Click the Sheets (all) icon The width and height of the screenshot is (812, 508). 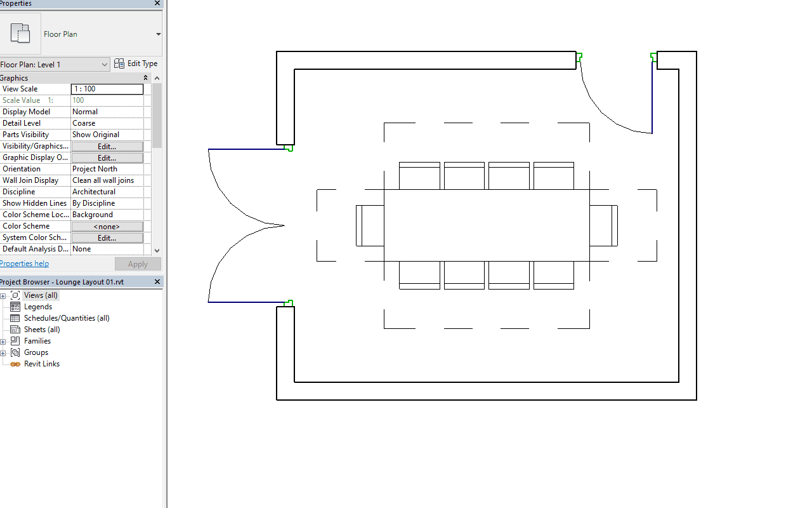tap(14, 329)
